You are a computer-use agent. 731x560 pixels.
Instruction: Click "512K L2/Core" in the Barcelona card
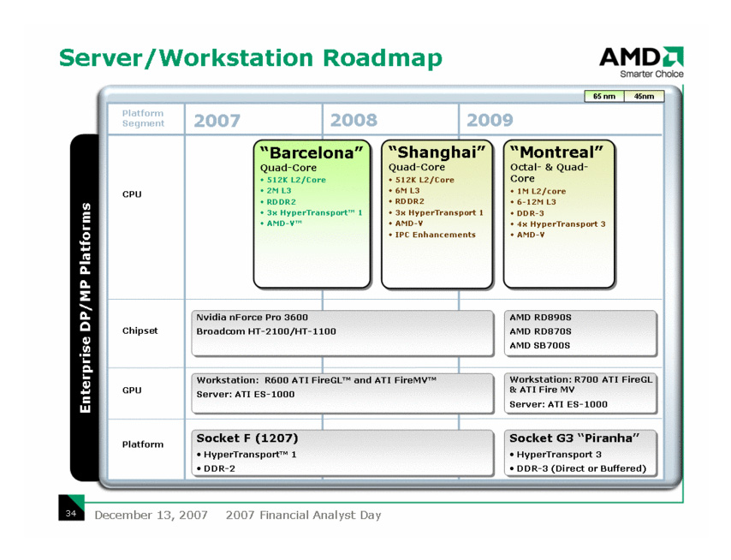pyautogui.click(x=296, y=180)
